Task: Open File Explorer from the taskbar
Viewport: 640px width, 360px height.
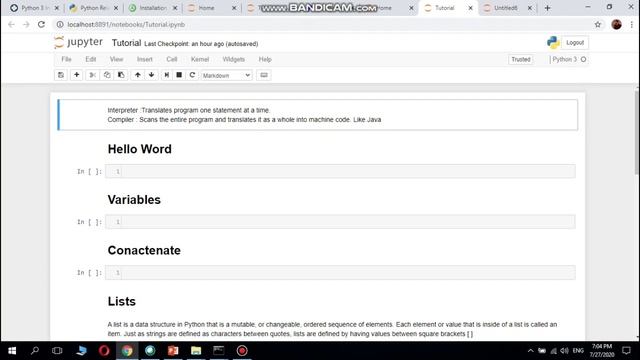Action: [x=196, y=351]
